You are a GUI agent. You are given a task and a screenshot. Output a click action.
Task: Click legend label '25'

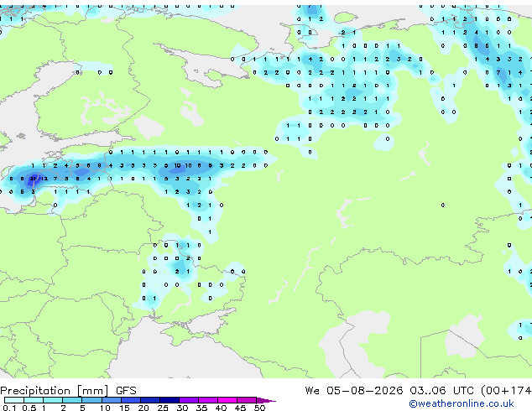(x=163, y=408)
